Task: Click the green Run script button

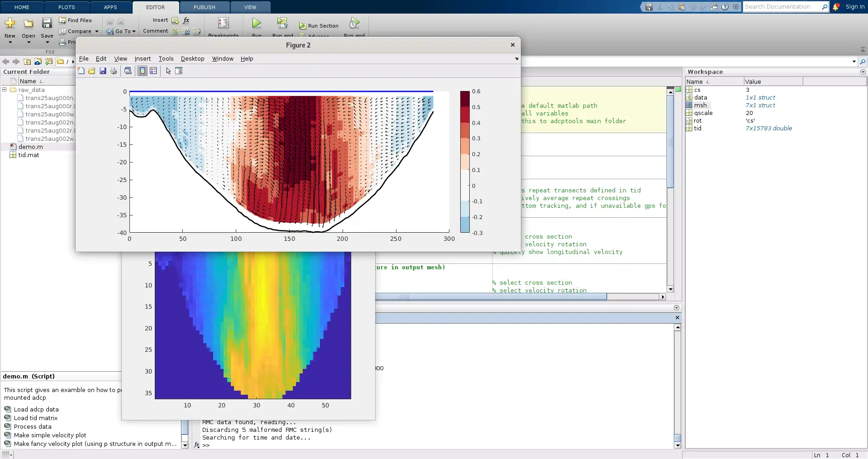Action: 257,24
